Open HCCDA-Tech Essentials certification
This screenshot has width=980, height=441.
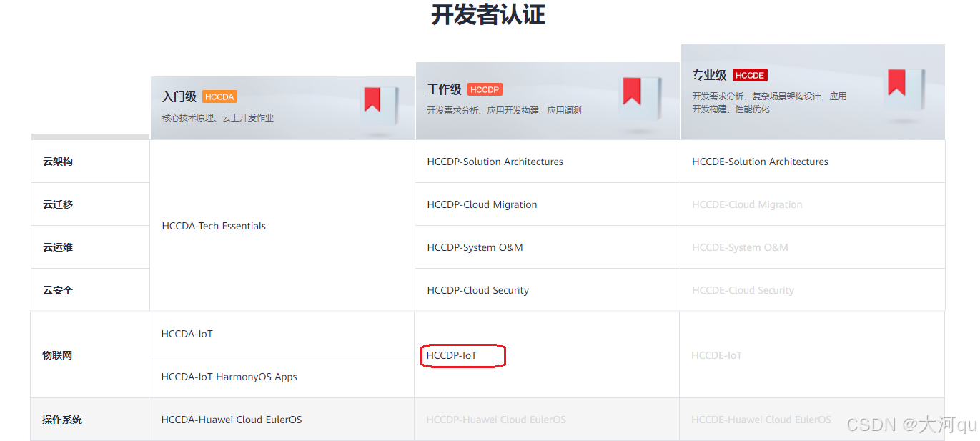click(214, 226)
